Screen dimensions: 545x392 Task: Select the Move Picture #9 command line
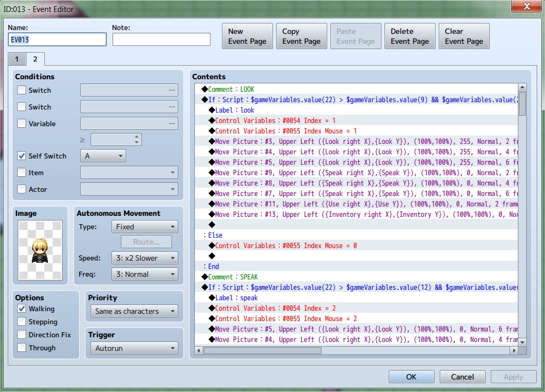click(356, 173)
